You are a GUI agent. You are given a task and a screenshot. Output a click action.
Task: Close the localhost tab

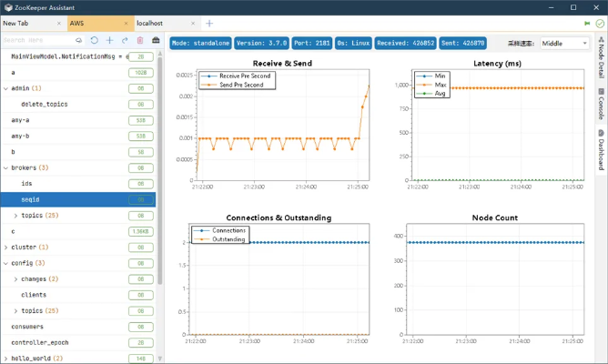point(193,24)
